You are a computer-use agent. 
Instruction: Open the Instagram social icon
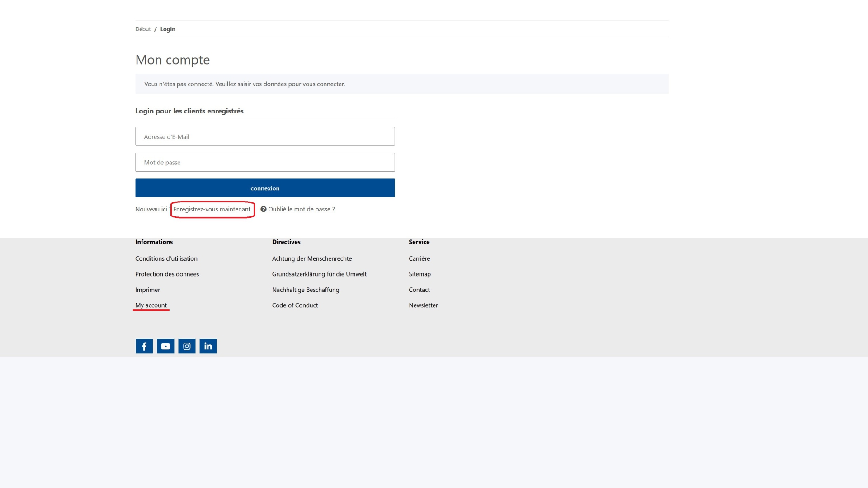point(187,346)
